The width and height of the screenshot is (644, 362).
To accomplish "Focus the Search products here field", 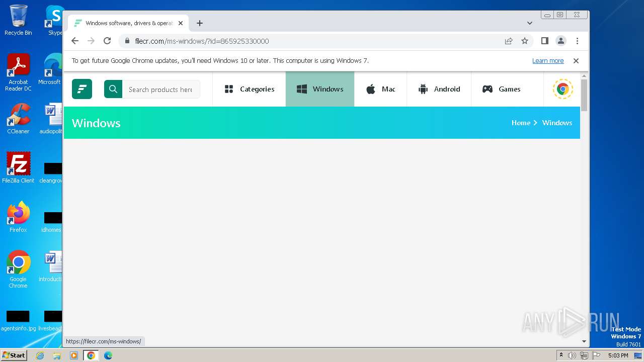I will 161,89.
